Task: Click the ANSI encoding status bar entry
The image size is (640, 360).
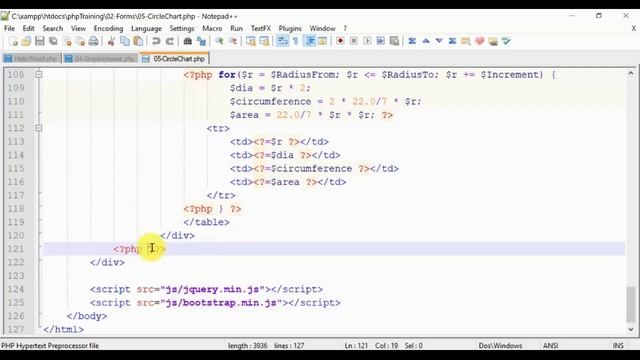Action: pyautogui.click(x=550, y=346)
